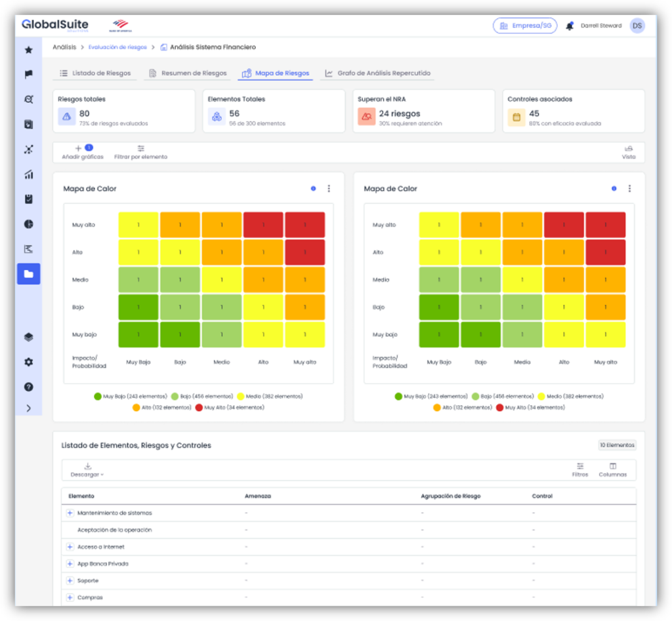
Task: Click the Vista view icon
Action: (x=628, y=152)
